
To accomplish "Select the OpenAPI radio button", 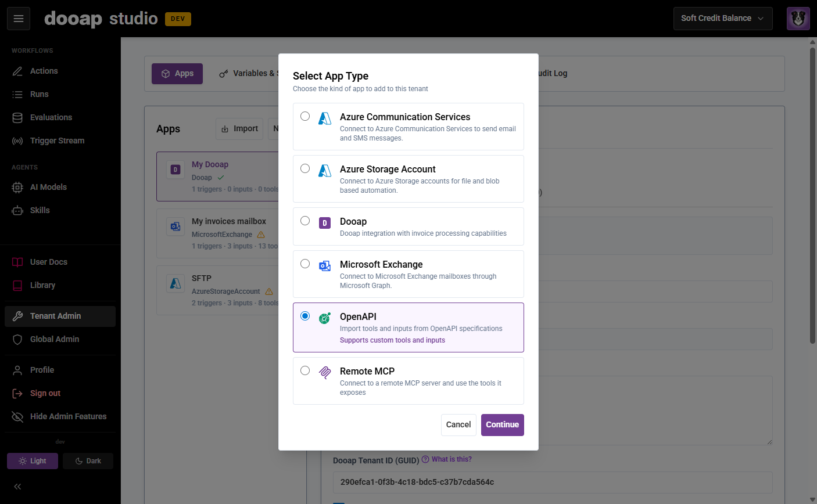I will click(305, 316).
